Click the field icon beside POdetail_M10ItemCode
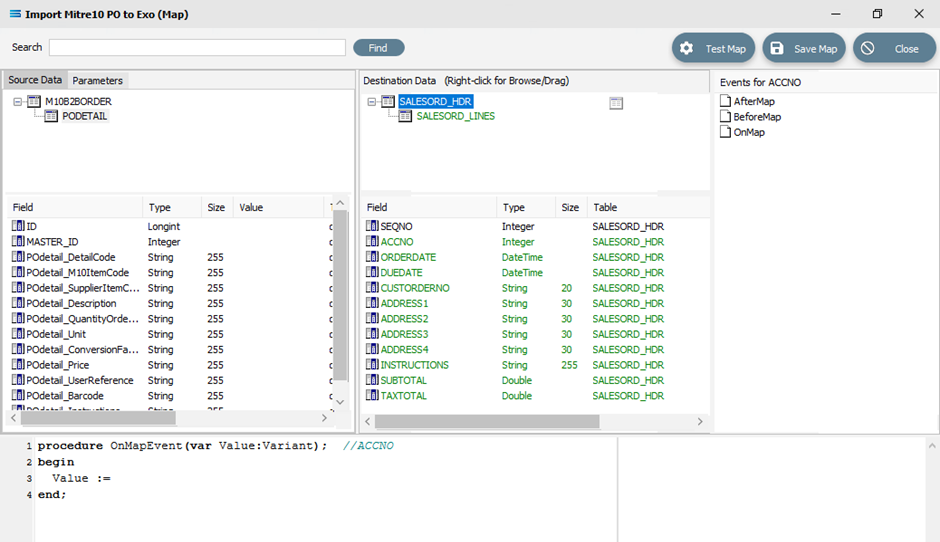 pyautogui.click(x=18, y=273)
